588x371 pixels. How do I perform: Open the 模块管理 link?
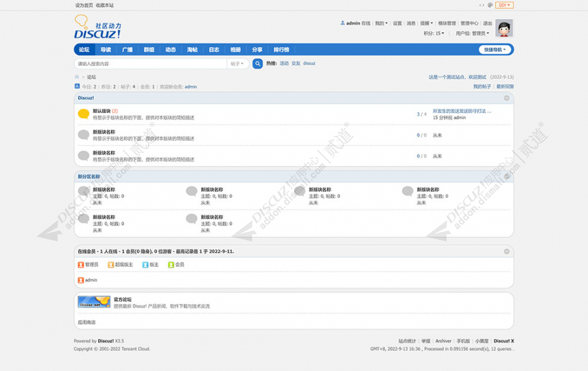447,23
